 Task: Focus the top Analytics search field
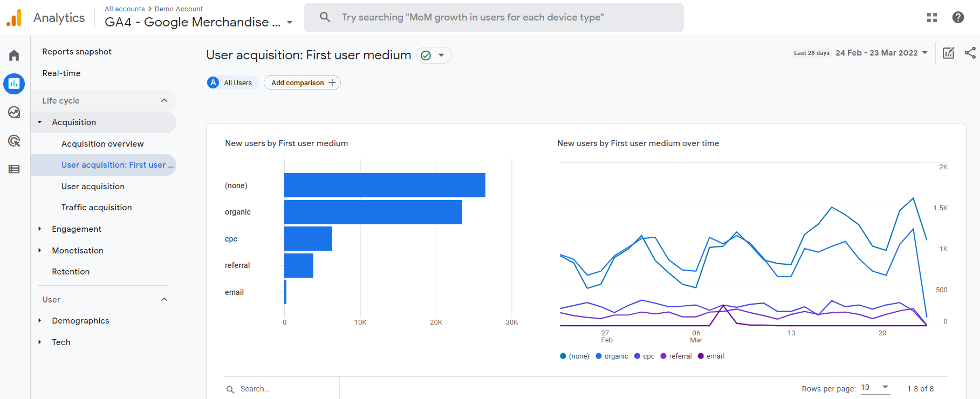(x=494, y=17)
